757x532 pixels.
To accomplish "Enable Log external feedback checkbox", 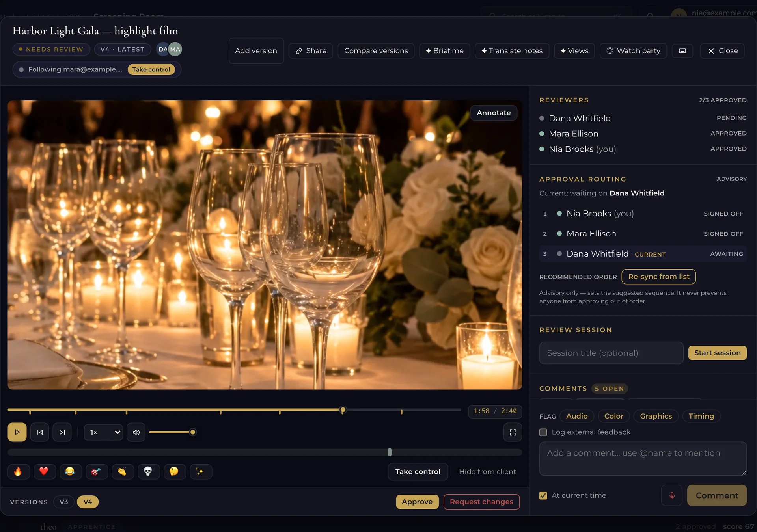I will pyautogui.click(x=543, y=432).
